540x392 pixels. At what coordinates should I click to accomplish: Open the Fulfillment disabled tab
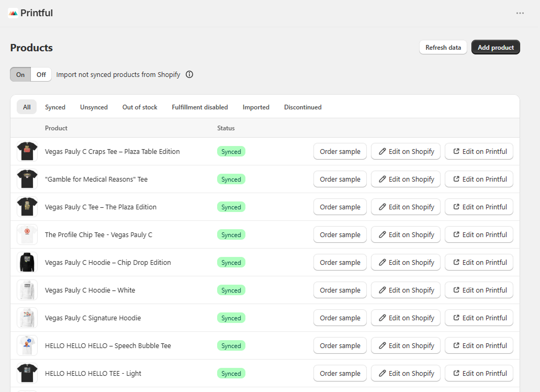tap(200, 107)
